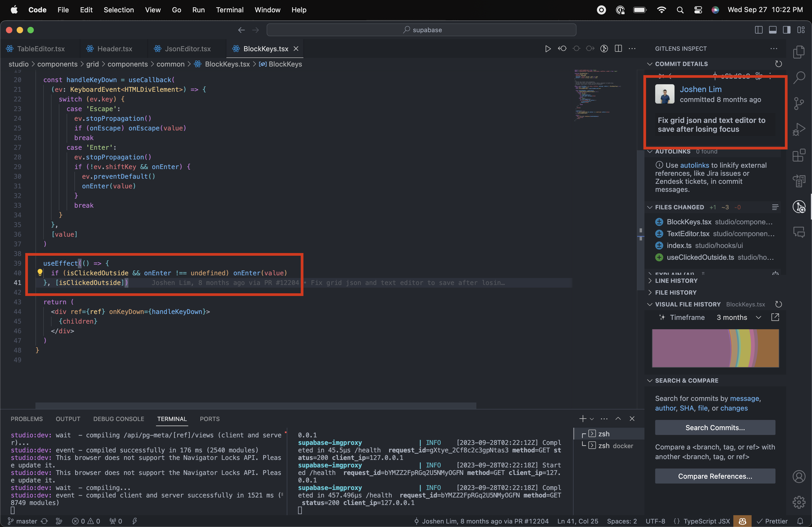Open the Source Control view in the activity bar

(799, 104)
